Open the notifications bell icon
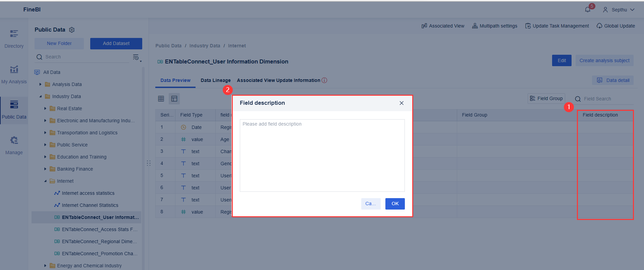Screen dimensions: 644x270 click(587, 10)
